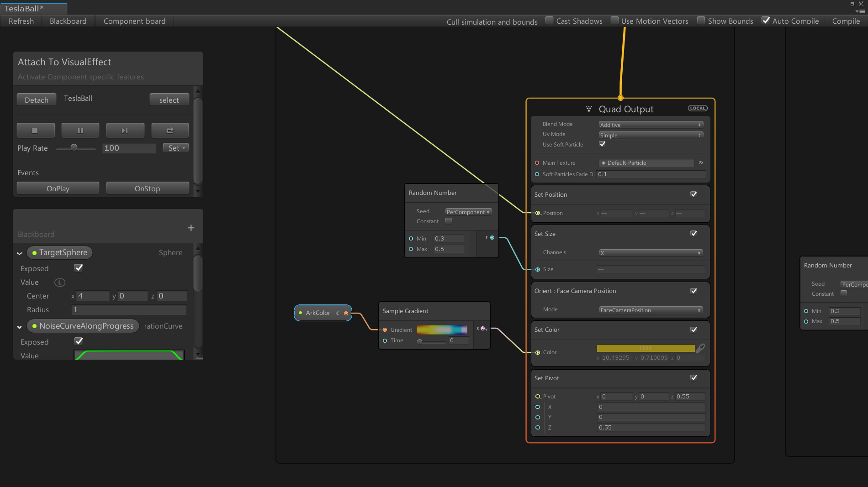Open the Blend Mode Additive dropdown
Viewport: 868px width, 487px height.
point(651,125)
